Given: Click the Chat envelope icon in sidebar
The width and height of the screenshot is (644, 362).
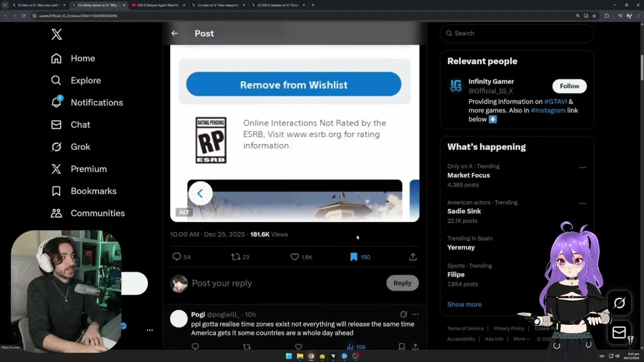Looking at the screenshot, I should click(56, 125).
